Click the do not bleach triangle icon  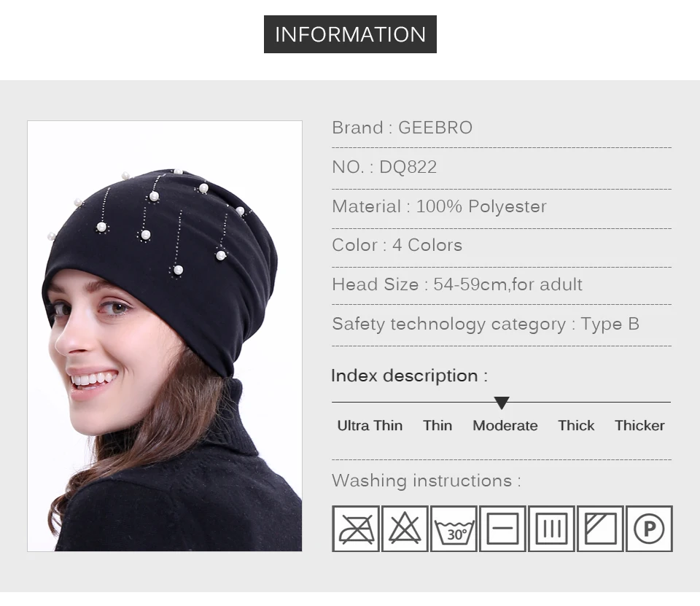(x=405, y=529)
